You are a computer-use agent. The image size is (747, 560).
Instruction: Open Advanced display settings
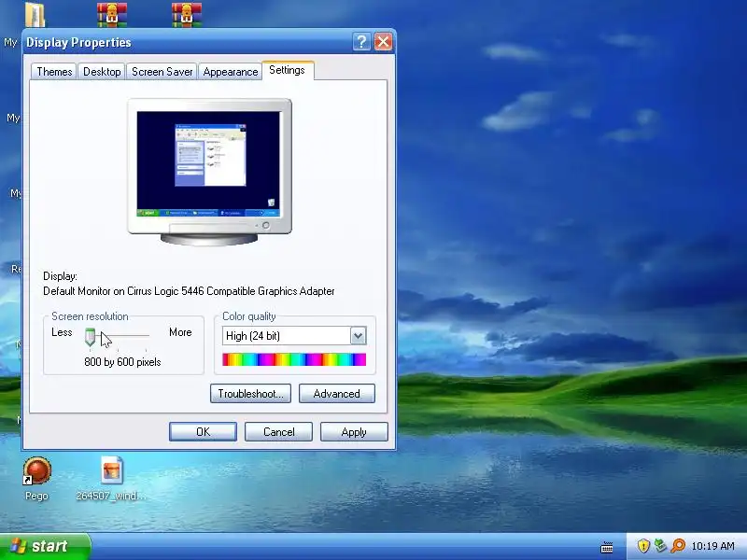coord(337,394)
